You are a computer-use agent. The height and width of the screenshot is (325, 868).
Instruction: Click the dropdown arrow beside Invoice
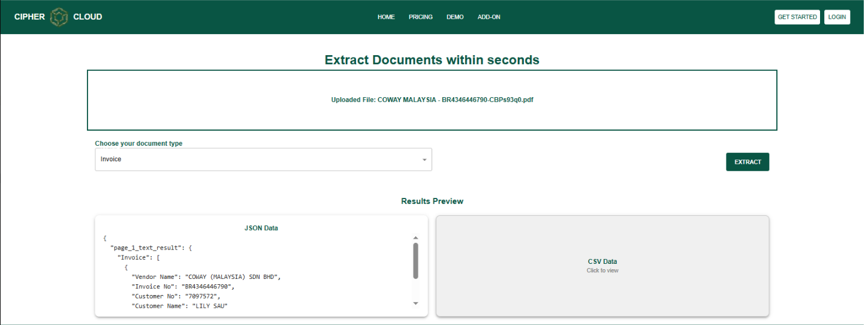tap(424, 160)
